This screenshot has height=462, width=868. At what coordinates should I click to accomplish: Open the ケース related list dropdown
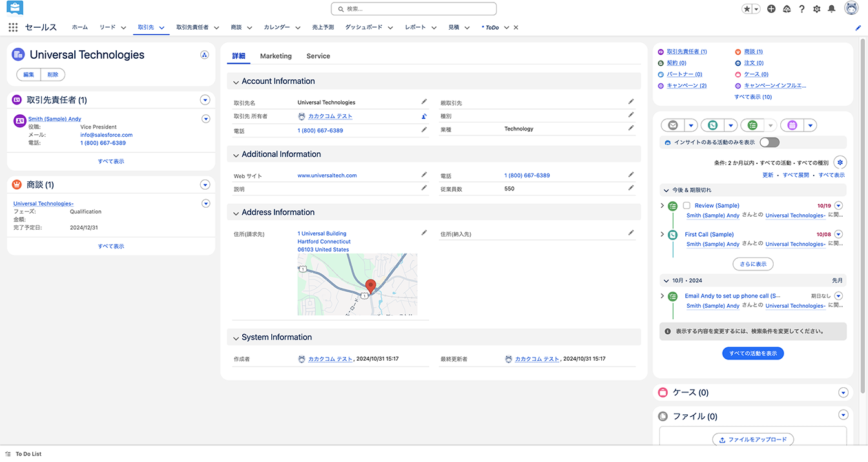[843, 392]
